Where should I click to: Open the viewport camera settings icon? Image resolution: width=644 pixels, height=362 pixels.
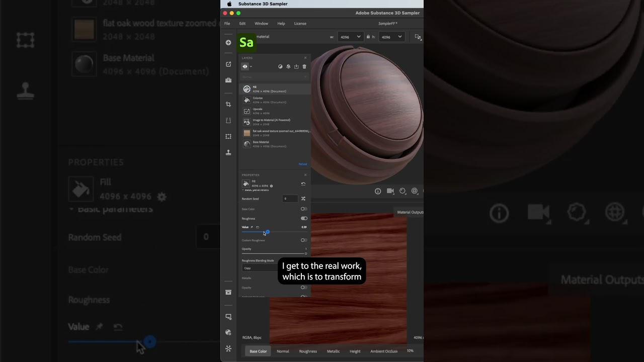tap(390, 191)
